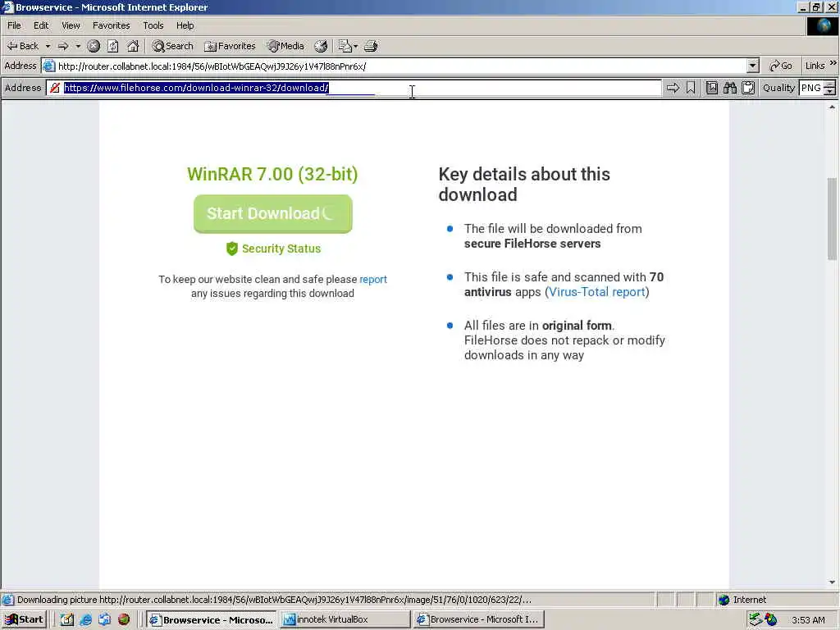Image resolution: width=840 pixels, height=630 pixels.
Task: Go back using the Back arrow button
Action: (x=23, y=46)
